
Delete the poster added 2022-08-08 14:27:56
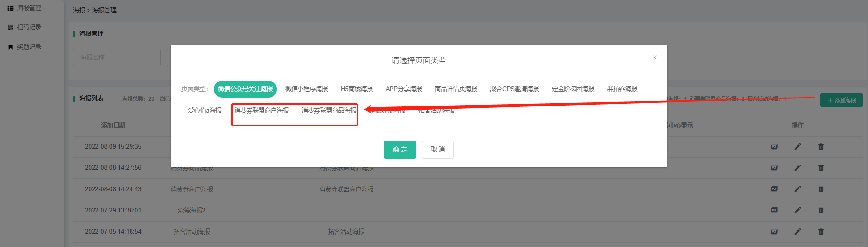[x=821, y=168]
